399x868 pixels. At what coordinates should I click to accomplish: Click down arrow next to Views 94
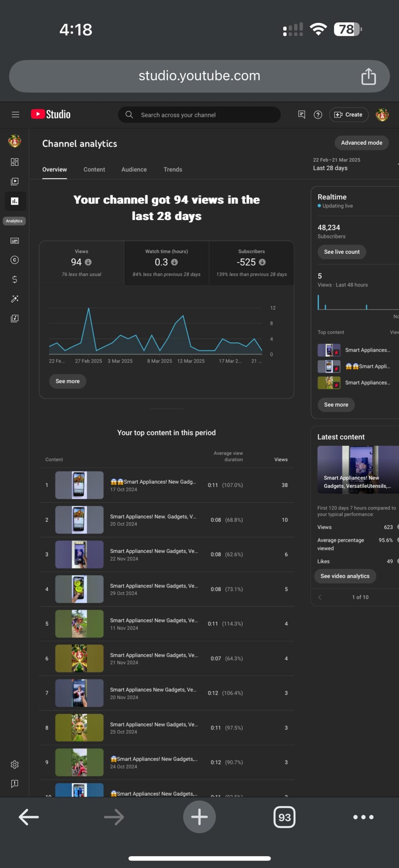click(88, 262)
